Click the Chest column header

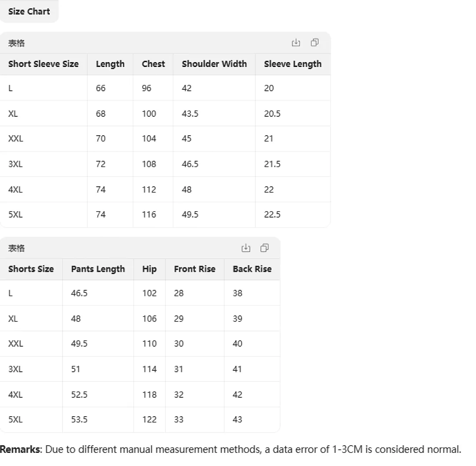[x=153, y=64]
